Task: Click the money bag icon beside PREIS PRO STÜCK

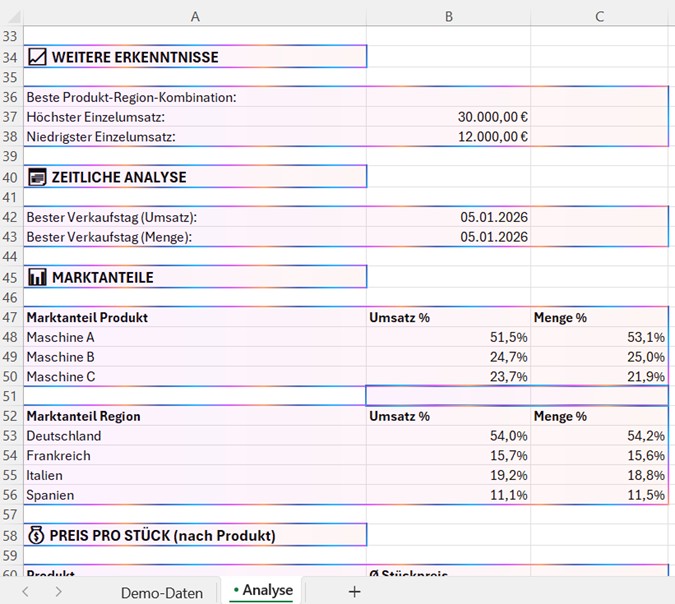Action: tap(37, 536)
